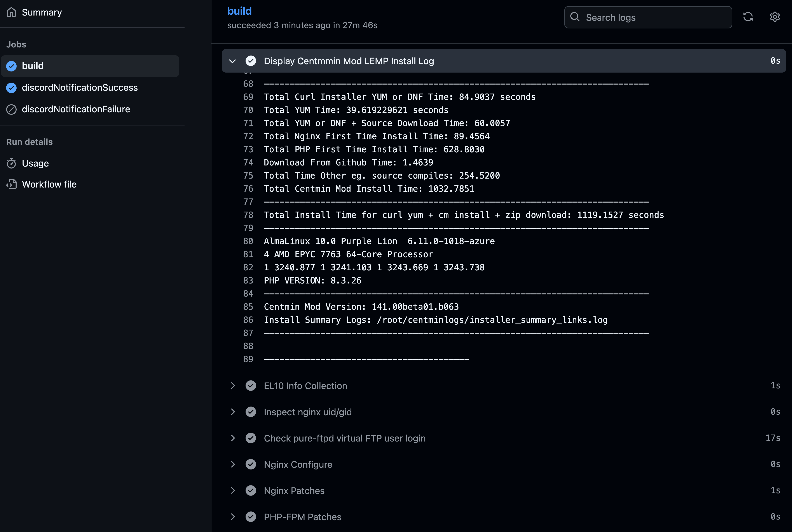The image size is (792, 532).
Task: Click check icon of EL10 Info Collection
Action: click(x=251, y=385)
